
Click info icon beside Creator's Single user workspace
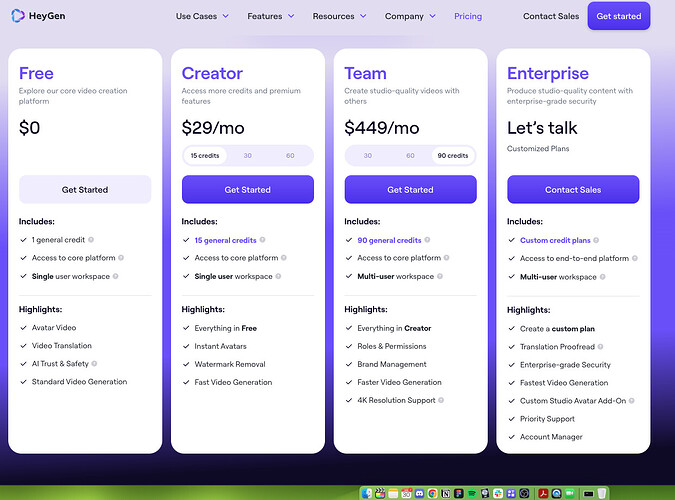[x=278, y=276]
